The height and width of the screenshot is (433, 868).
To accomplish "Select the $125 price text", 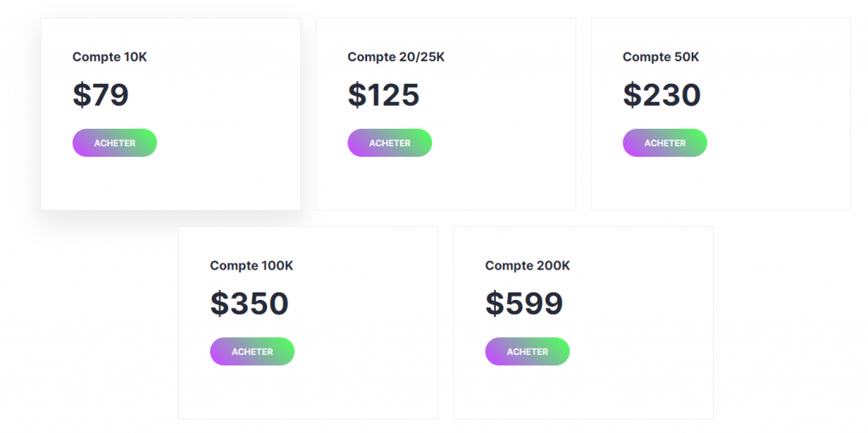I will pos(383,95).
